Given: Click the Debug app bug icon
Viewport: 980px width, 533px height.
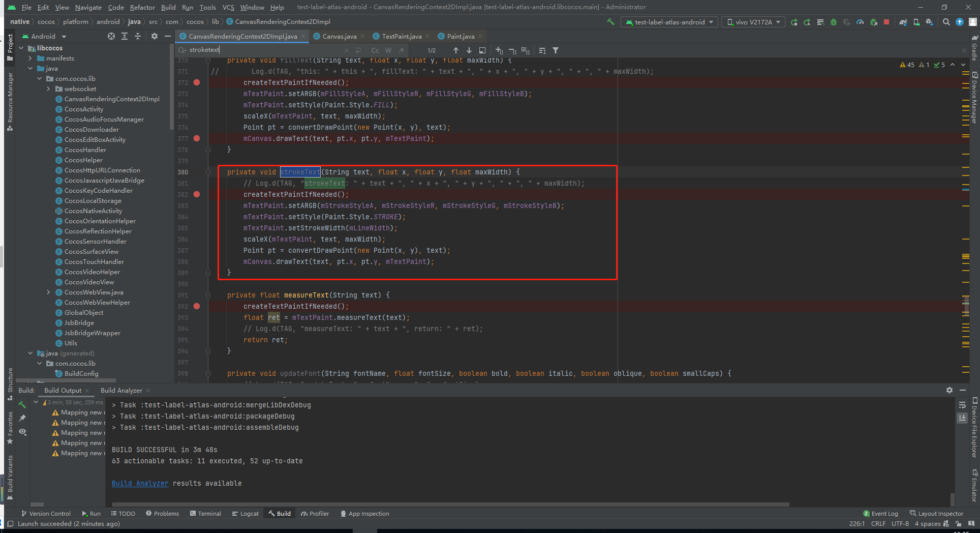Looking at the screenshot, I should pyautogui.click(x=833, y=22).
